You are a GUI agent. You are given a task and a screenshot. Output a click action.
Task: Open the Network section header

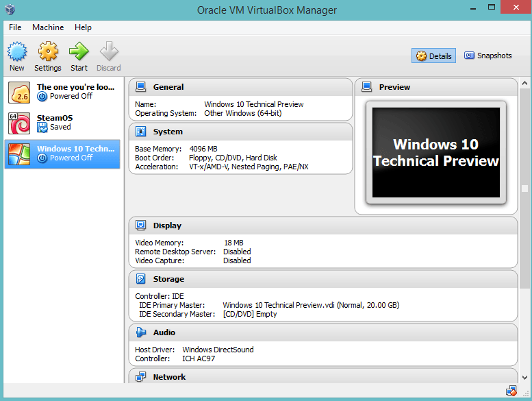point(323,376)
